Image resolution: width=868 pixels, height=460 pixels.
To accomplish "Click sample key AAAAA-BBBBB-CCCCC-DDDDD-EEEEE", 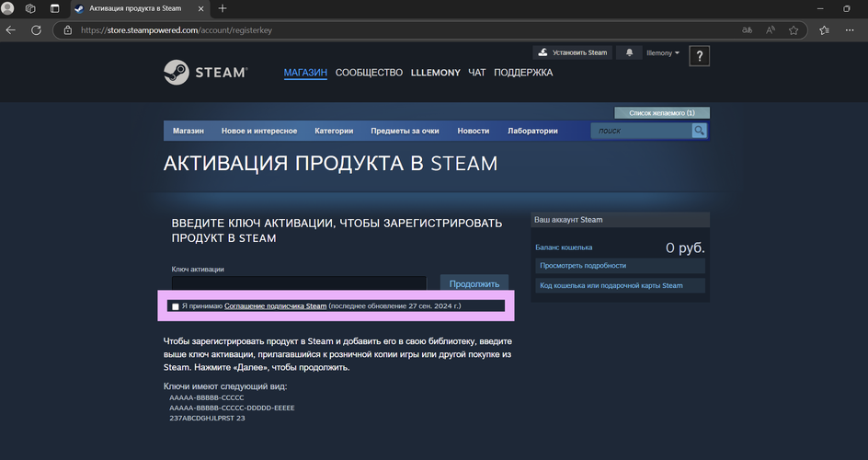I will coord(232,408).
